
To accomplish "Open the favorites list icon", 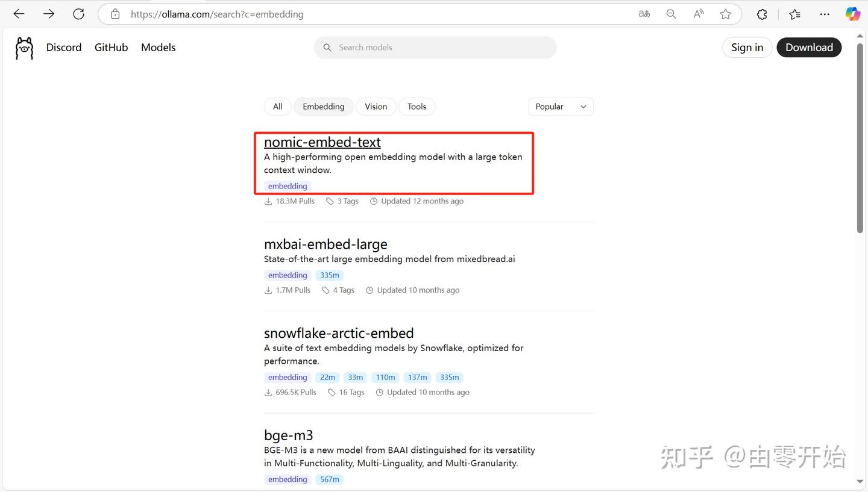I will coord(794,14).
